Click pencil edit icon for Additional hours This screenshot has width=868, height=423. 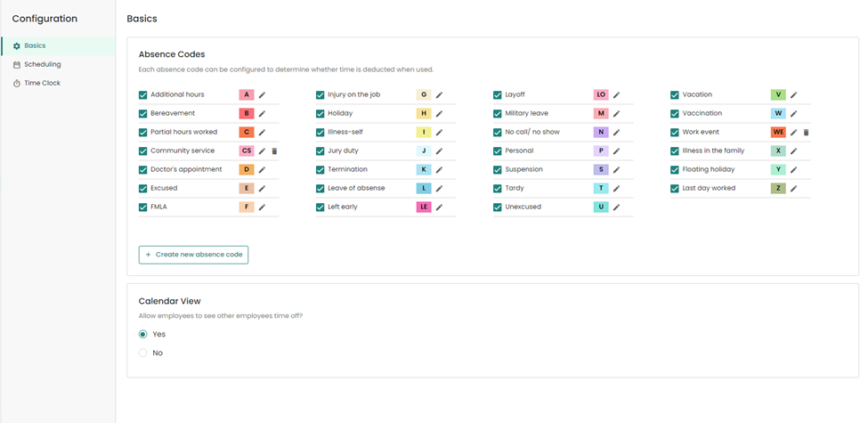pos(262,95)
